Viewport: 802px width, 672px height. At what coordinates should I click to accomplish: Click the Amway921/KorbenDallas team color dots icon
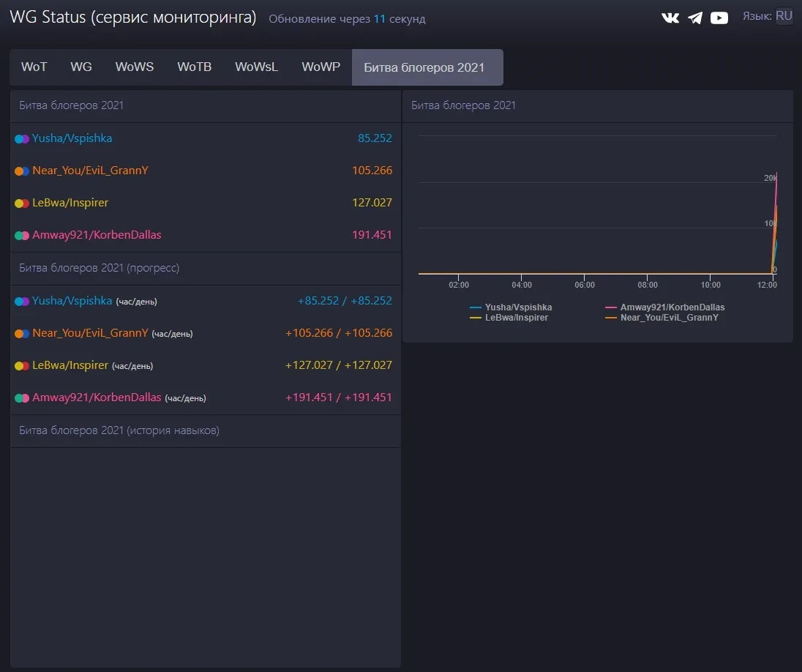coord(22,235)
